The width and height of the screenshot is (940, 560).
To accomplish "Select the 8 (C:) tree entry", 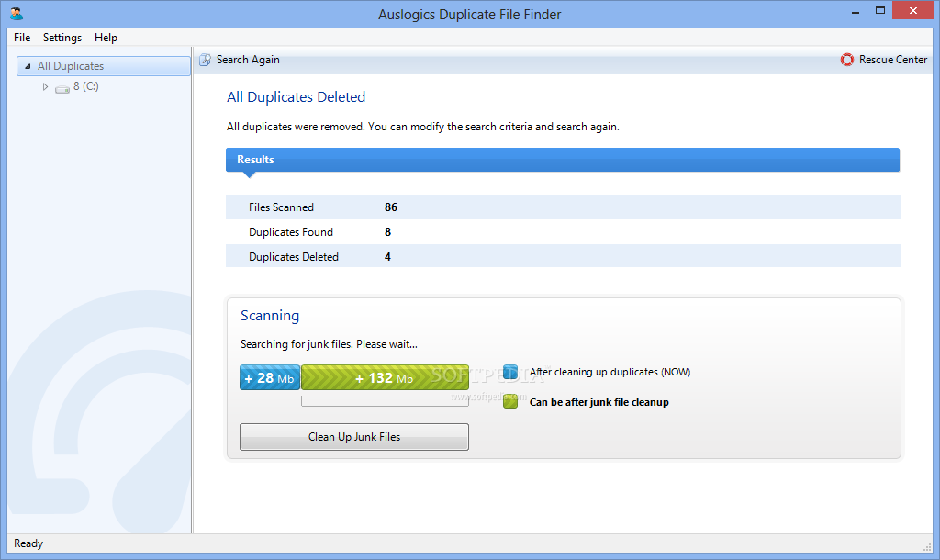I will coord(85,86).
